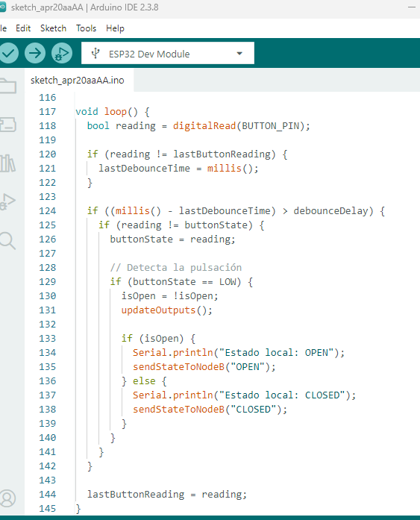Click 'isOpen = !isOpen;' on line 130
Viewport: 420px width, 520px height.
point(170,296)
